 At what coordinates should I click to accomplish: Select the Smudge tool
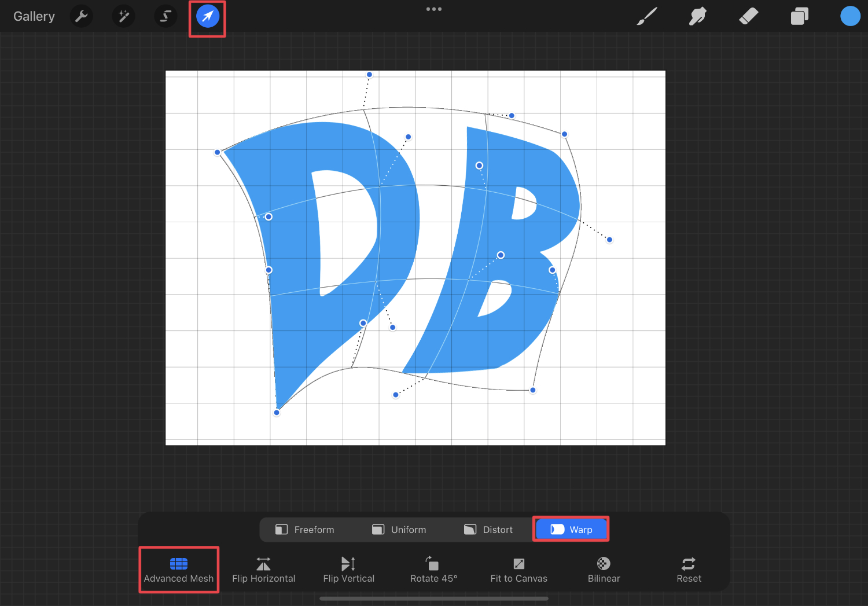point(697,16)
